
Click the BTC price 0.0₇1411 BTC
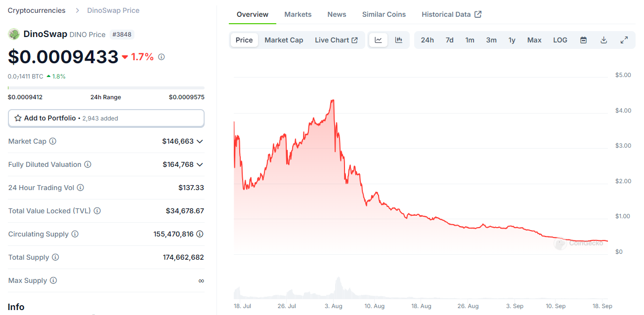pos(26,77)
